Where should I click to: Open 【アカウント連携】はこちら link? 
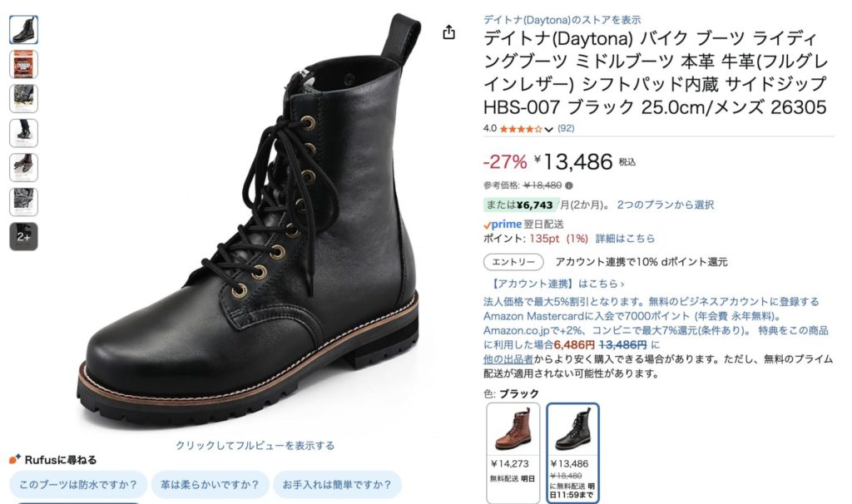[x=557, y=284]
